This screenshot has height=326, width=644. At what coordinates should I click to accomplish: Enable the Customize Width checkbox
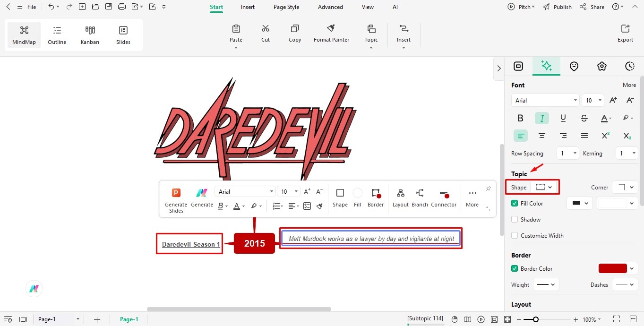coord(515,236)
